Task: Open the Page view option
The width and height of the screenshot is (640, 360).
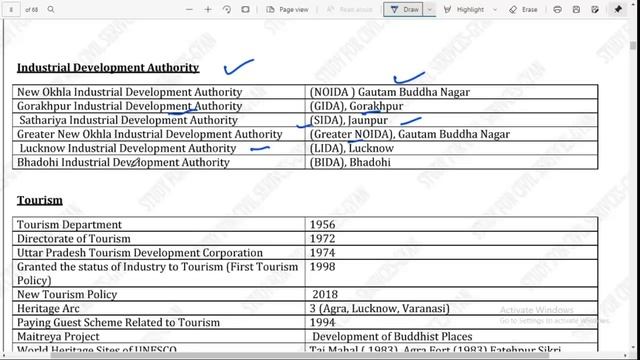Action: (x=287, y=9)
